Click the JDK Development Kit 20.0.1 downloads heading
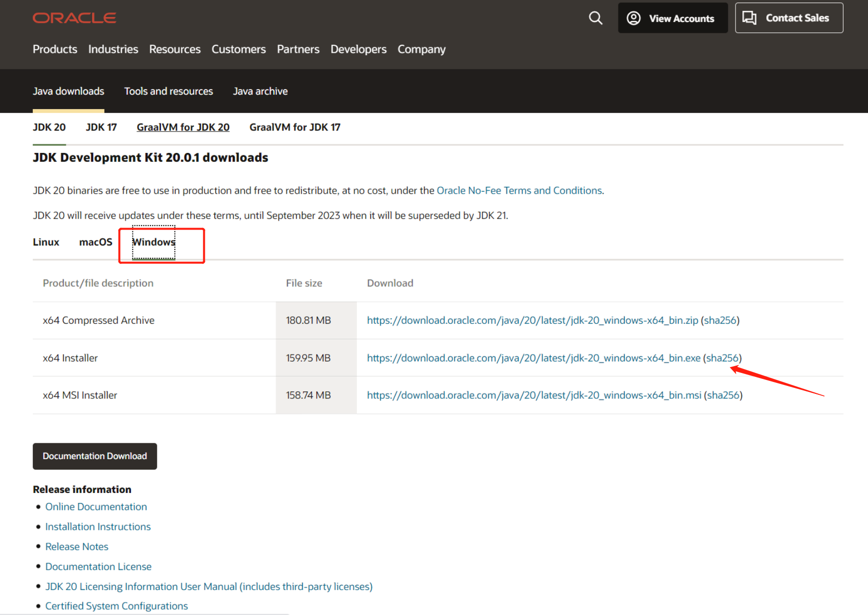The height and width of the screenshot is (615, 868). click(x=150, y=158)
